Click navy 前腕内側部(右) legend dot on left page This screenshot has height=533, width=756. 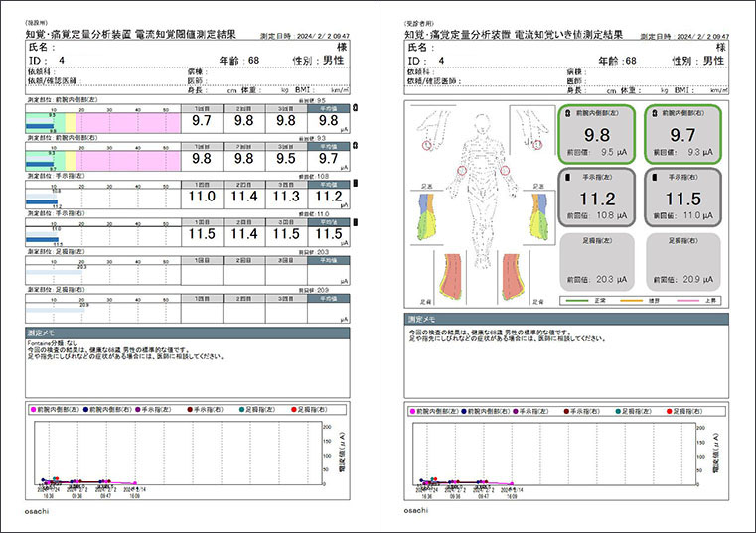(85, 410)
